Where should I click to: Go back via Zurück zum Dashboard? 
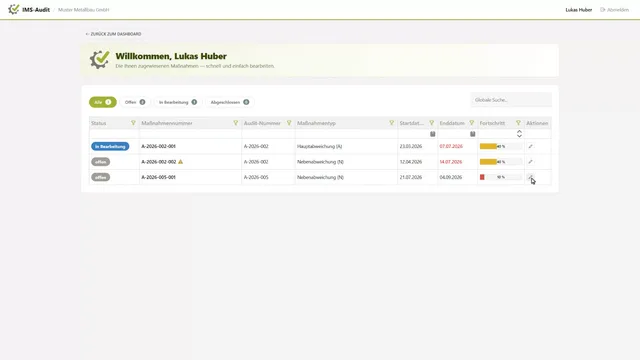[113, 34]
